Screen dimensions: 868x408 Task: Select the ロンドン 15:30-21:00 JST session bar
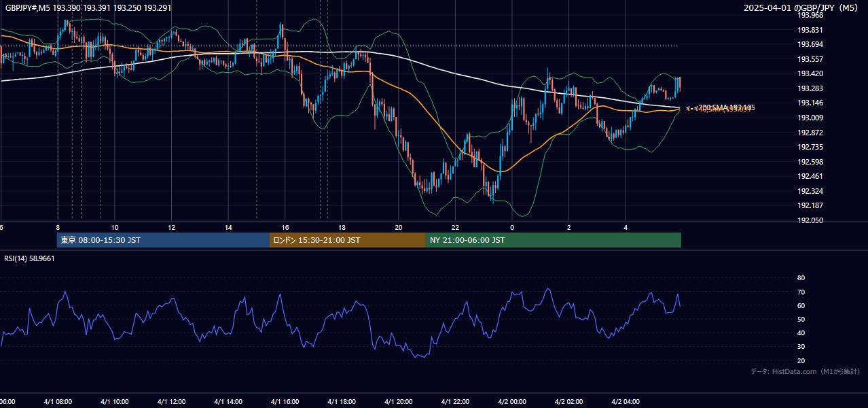click(348, 240)
